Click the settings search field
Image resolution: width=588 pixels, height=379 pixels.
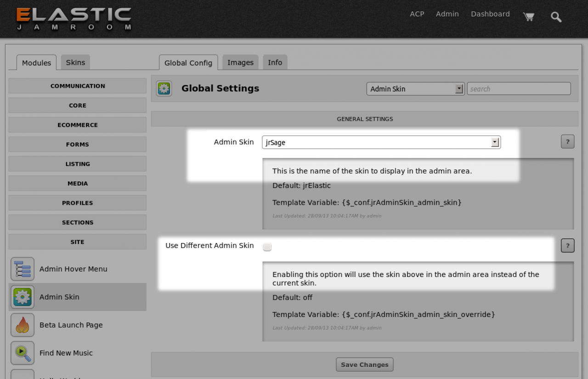(x=519, y=89)
